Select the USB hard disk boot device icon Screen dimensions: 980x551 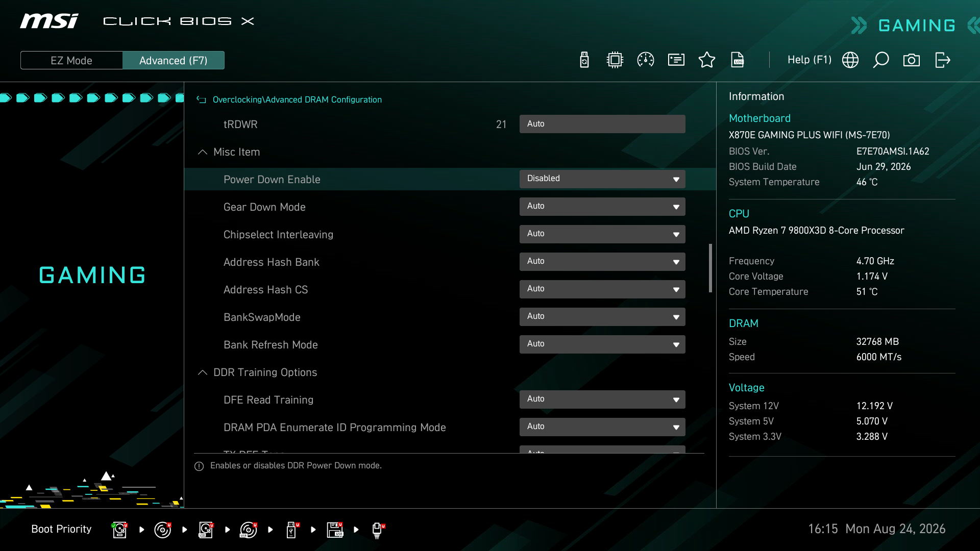pyautogui.click(x=206, y=530)
